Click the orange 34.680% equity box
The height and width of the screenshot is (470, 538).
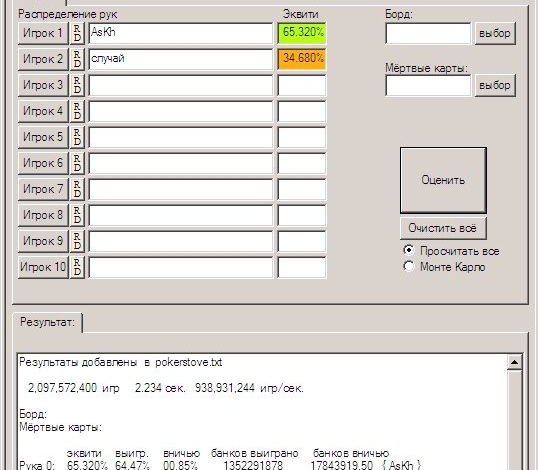pyautogui.click(x=302, y=59)
